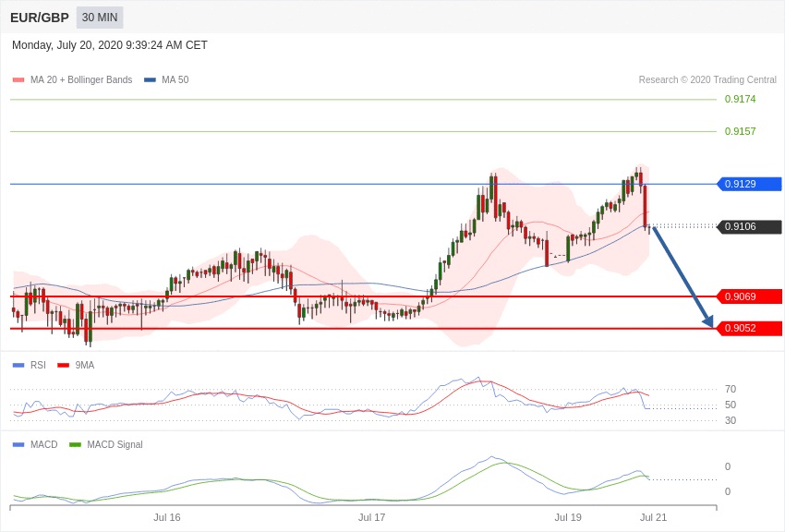Viewport: 785px width, 532px height.
Task: Select the 0.9157 resistance level label
Action: 740,131
